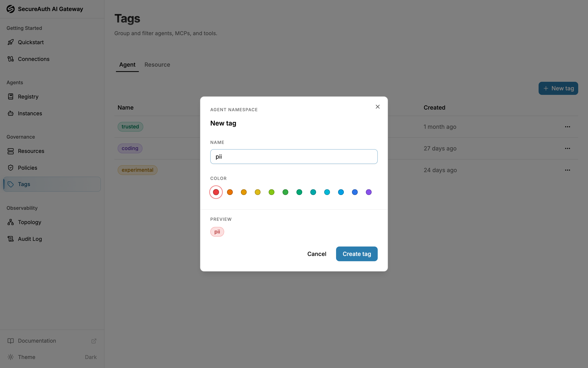Select Tags in sidebar
This screenshot has height=368, width=588.
pyautogui.click(x=52, y=184)
